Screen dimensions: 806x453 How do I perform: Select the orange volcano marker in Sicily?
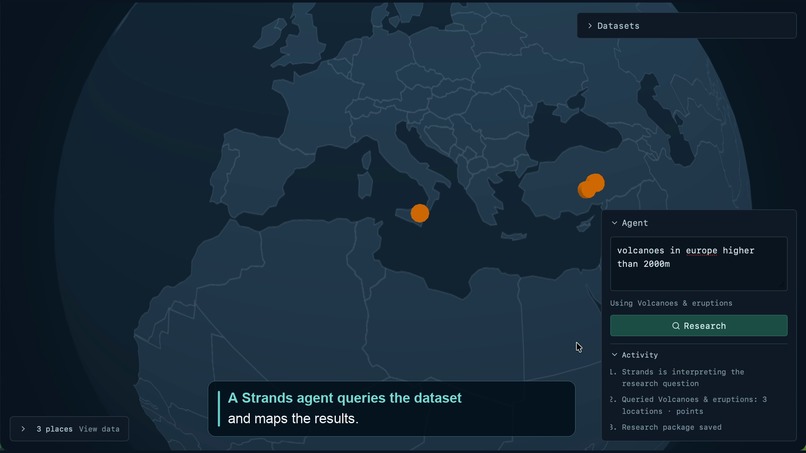pyautogui.click(x=420, y=213)
